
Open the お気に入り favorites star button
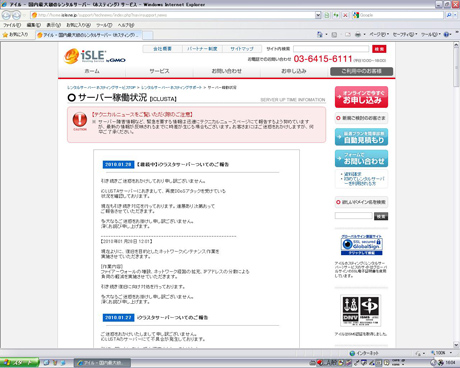tap(15, 34)
